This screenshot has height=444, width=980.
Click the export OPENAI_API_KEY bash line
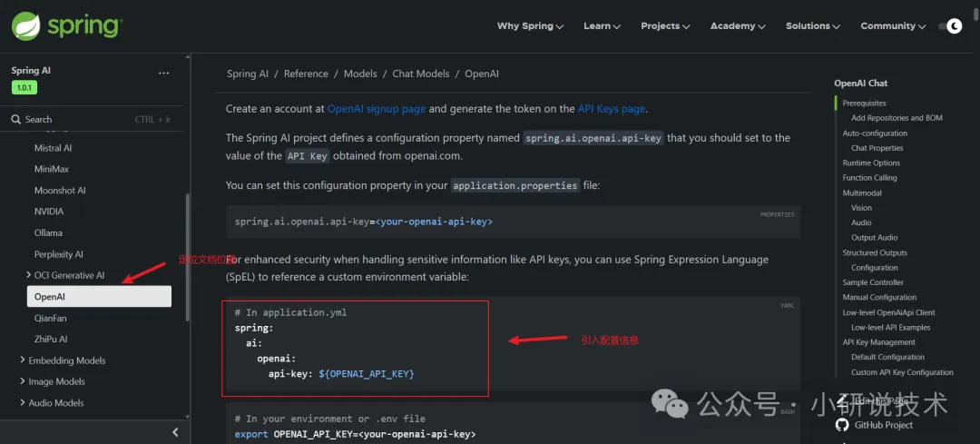click(355, 434)
